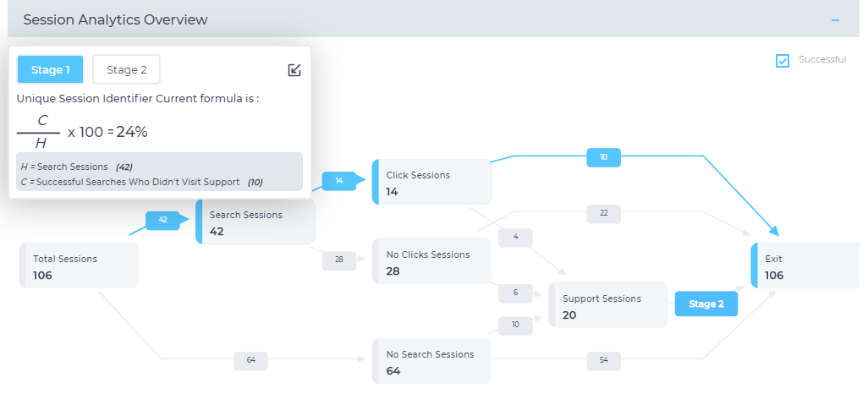
Task: Click the blue 42 flow label
Action: pos(162,220)
